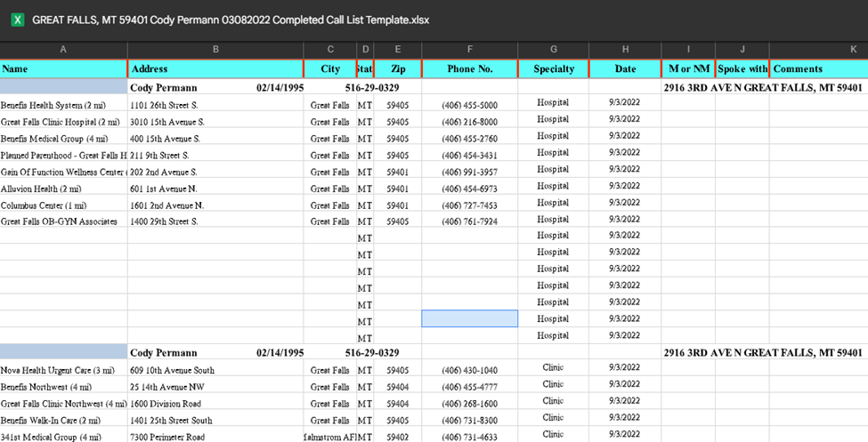Select address 1600 Division Road

tap(215, 403)
